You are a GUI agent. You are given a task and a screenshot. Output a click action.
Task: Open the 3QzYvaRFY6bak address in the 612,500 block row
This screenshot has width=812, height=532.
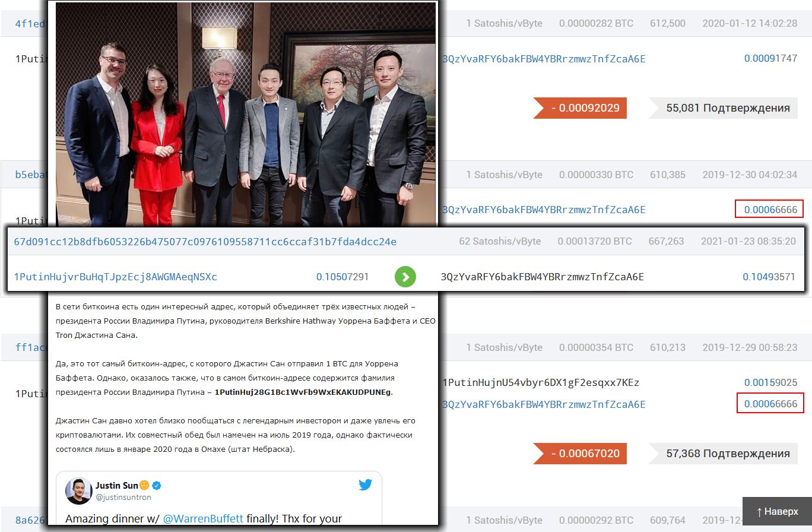pyautogui.click(x=543, y=59)
